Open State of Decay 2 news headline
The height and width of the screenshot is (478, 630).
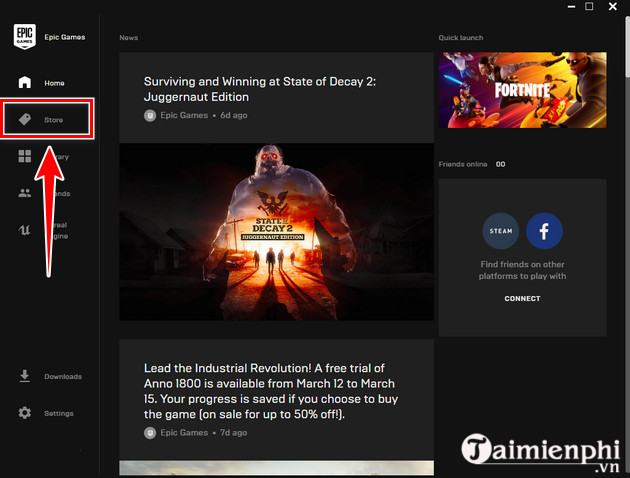point(260,89)
